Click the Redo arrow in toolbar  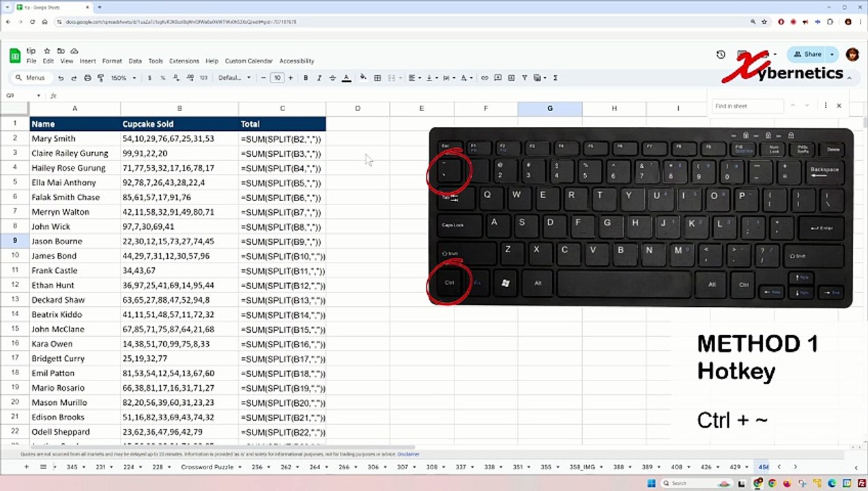(x=74, y=78)
